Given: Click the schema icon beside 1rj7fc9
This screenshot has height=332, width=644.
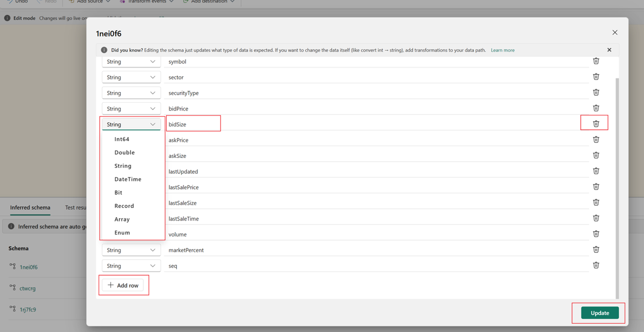Looking at the screenshot, I should (x=12, y=309).
